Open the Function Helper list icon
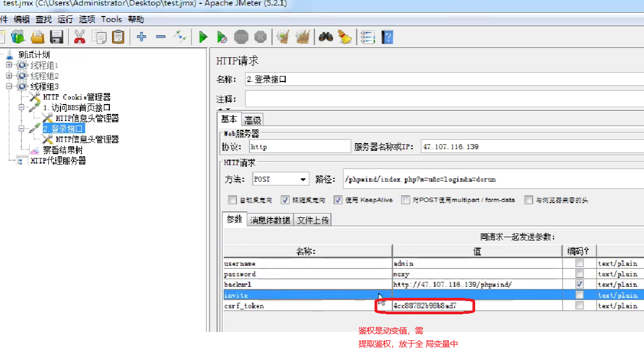 [367, 37]
